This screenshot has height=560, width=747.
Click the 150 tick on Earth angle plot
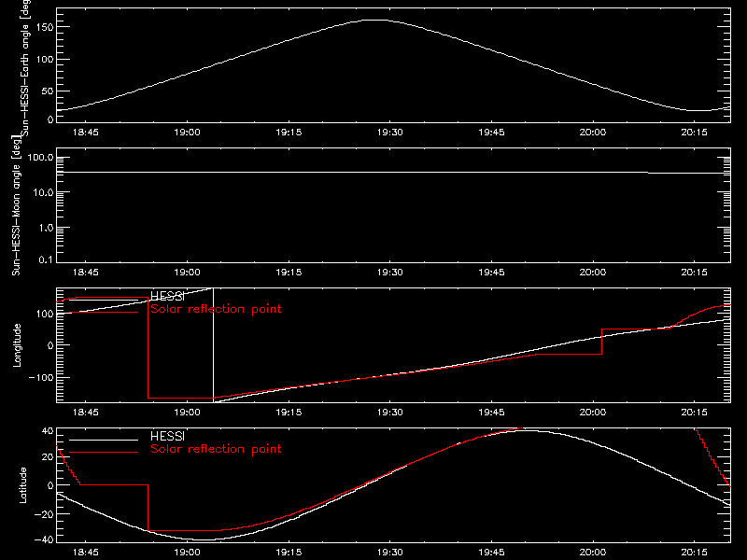[45, 27]
